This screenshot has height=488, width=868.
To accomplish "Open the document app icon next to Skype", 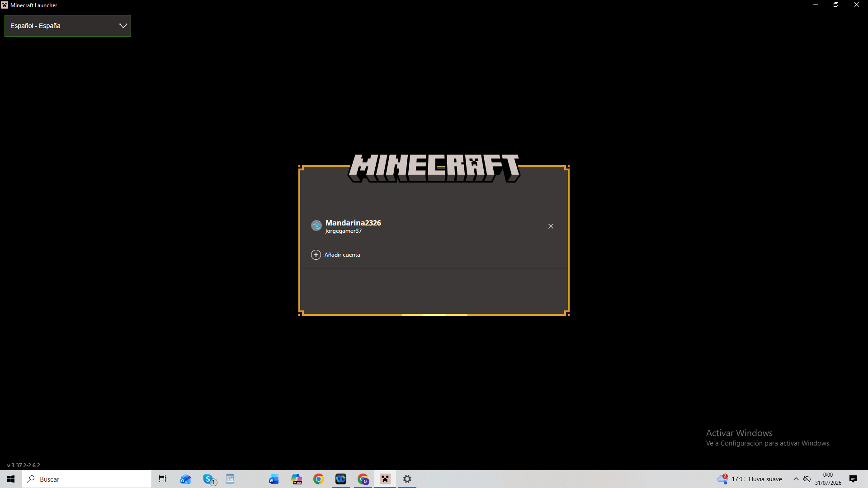I will tap(230, 479).
